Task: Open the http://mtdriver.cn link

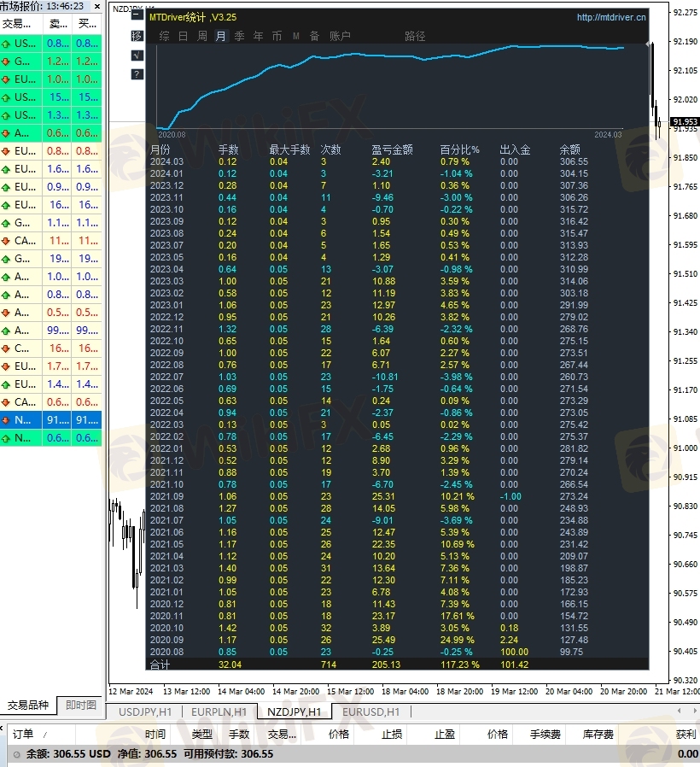Action: click(611, 17)
